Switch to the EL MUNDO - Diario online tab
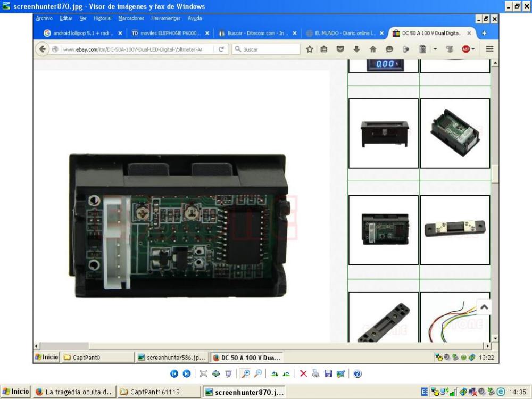 pyautogui.click(x=345, y=33)
